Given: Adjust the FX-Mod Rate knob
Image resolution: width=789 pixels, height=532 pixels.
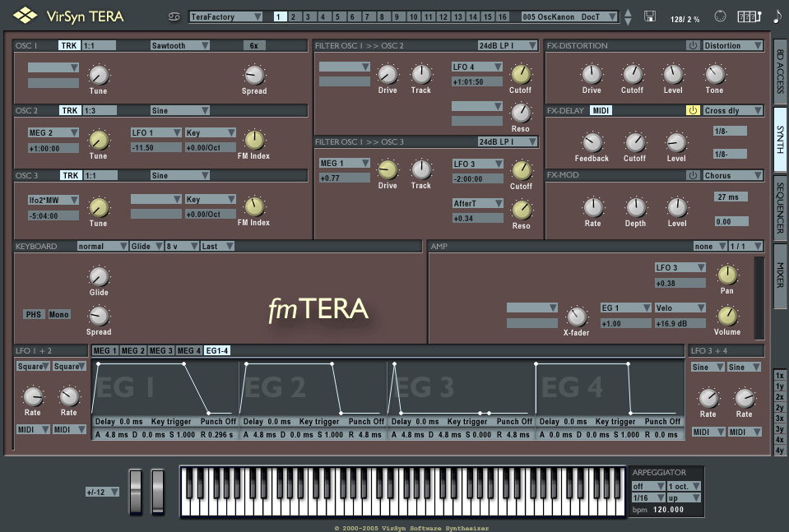Looking at the screenshot, I should [592, 207].
